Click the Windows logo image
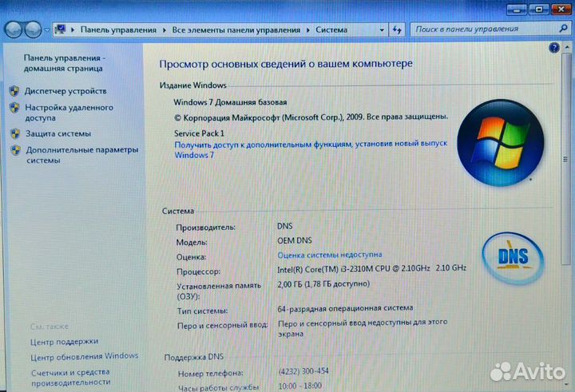Image resolution: width=575 pixels, height=392 pixels. (501, 143)
